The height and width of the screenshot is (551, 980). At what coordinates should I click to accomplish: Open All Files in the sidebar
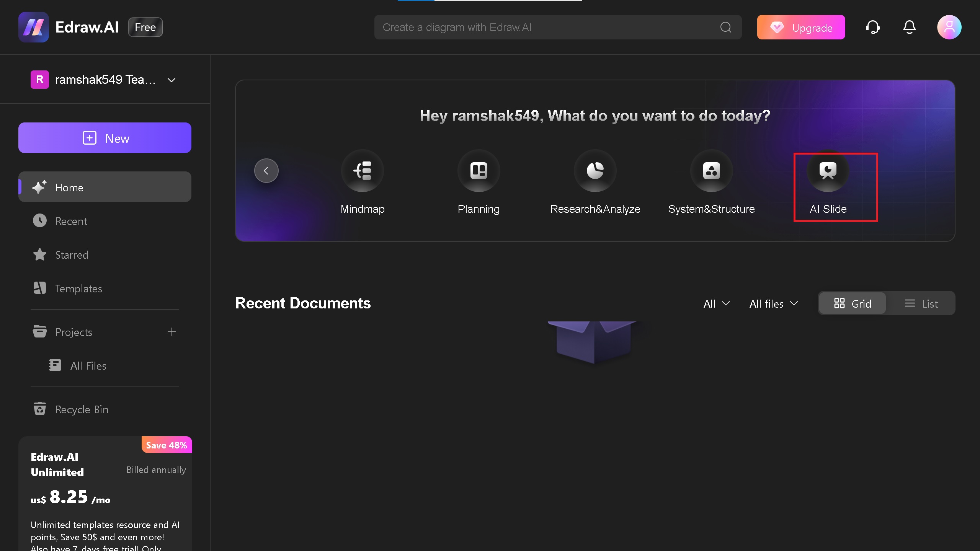pos(105,365)
